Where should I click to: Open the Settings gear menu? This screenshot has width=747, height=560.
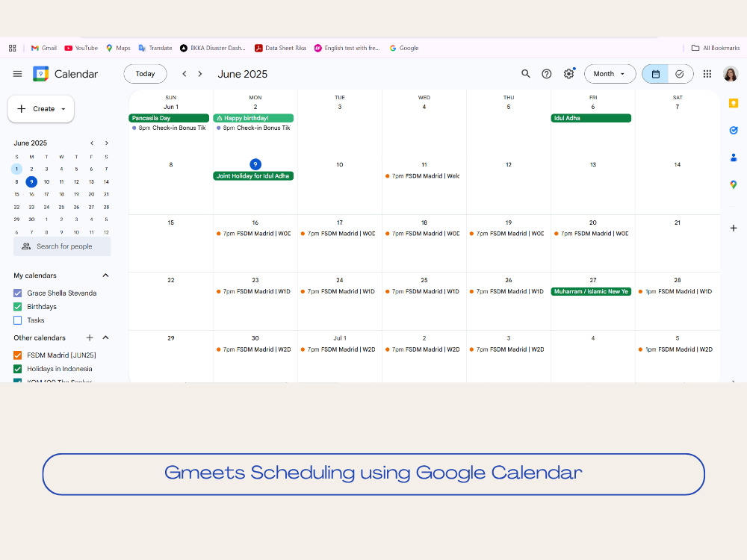568,74
